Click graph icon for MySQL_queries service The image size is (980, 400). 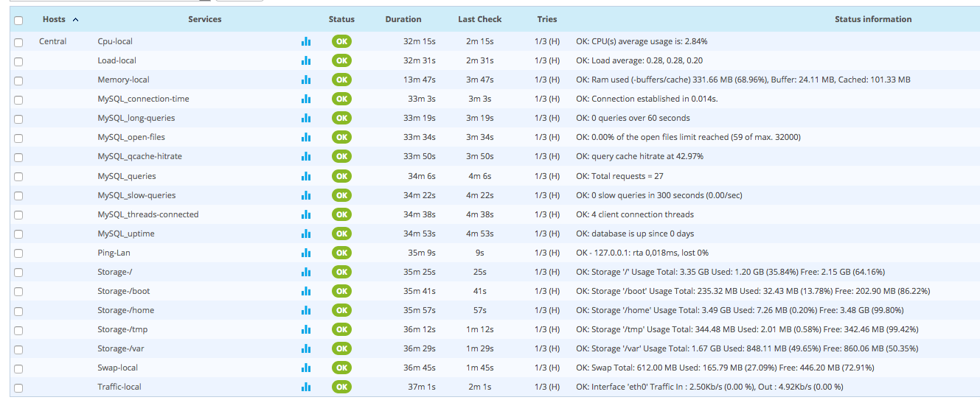coord(306,176)
